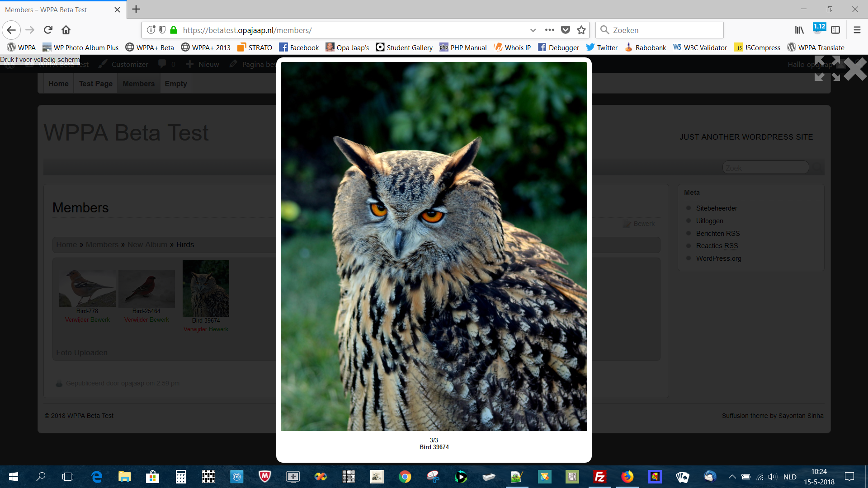Open the WPPA bookmark

22,47
